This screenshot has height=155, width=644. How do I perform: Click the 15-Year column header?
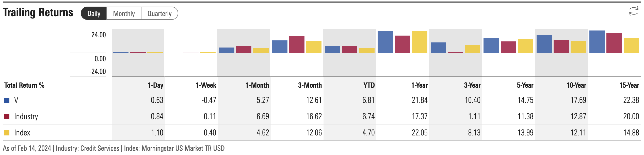pos(629,85)
